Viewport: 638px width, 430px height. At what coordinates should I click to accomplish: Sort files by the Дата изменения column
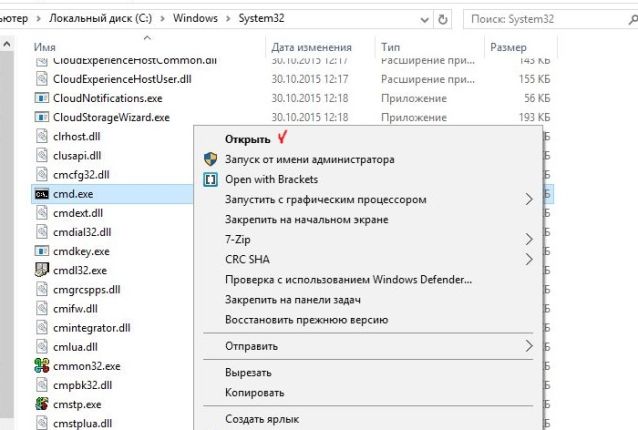(311, 47)
